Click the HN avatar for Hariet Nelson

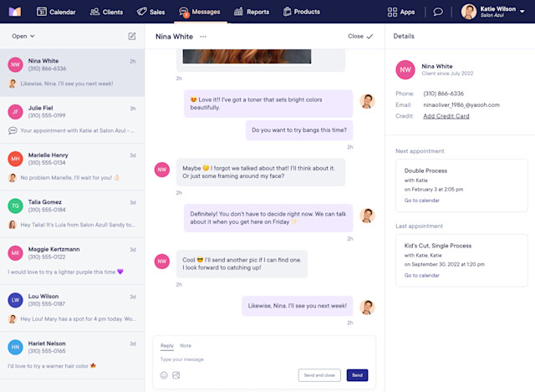tap(15, 347)
